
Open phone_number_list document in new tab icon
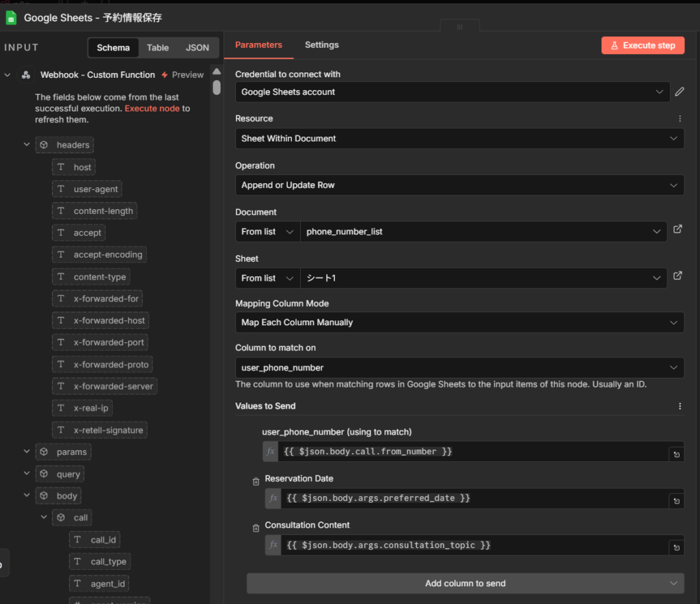(x=677, y=230)
